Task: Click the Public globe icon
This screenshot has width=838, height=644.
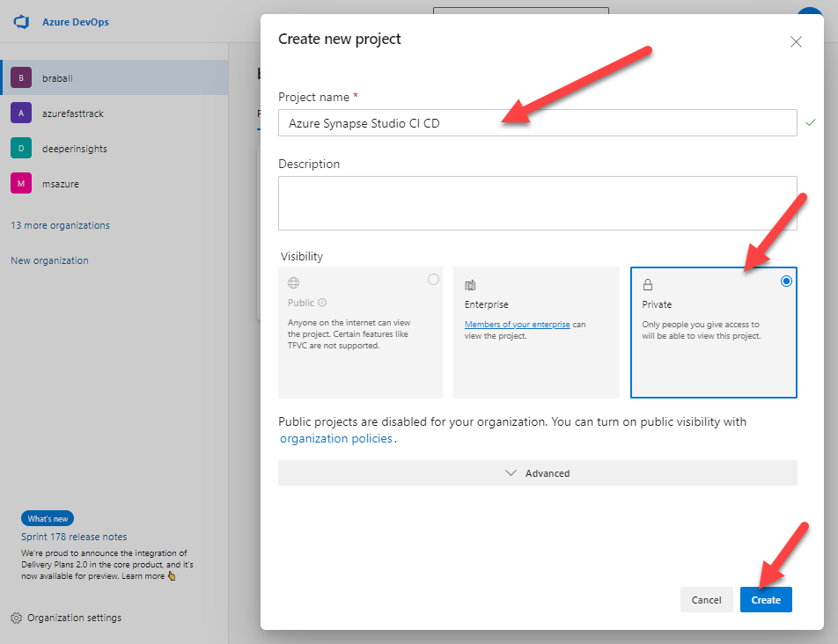Action: [293, 283]
